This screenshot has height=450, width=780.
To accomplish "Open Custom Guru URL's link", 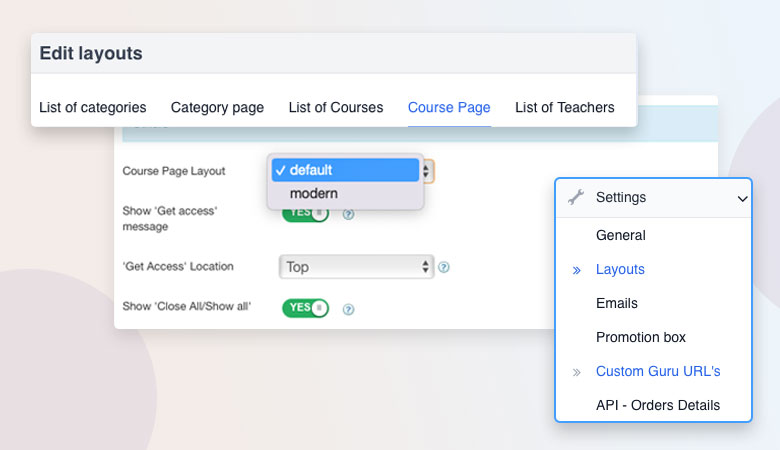I will tap(658, 371).
